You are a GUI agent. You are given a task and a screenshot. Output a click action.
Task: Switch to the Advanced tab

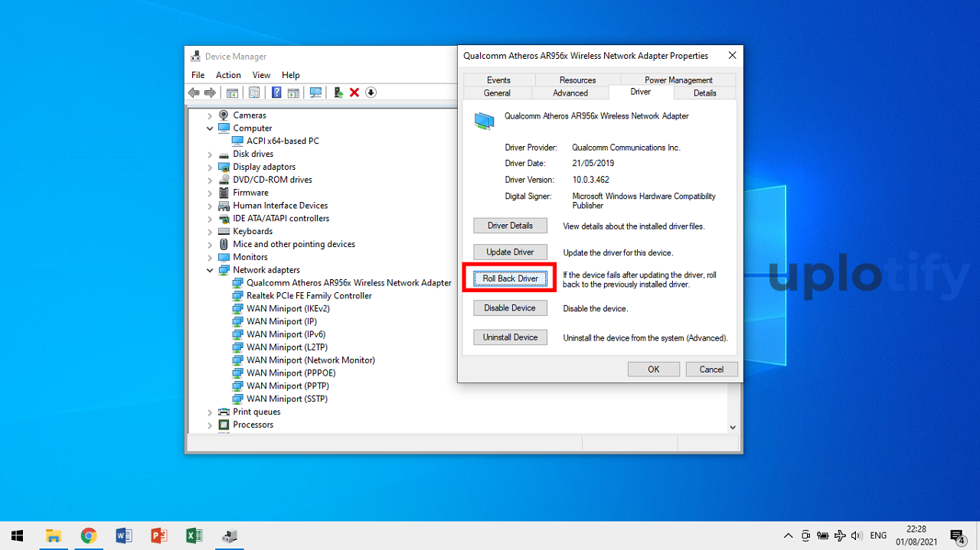[570, 93]
